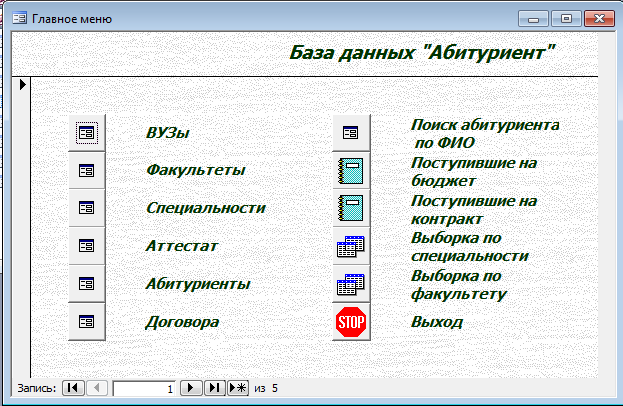Run the Выборка по специальности query icon
This screenshot has width=623, height=406.
point(351,246)
